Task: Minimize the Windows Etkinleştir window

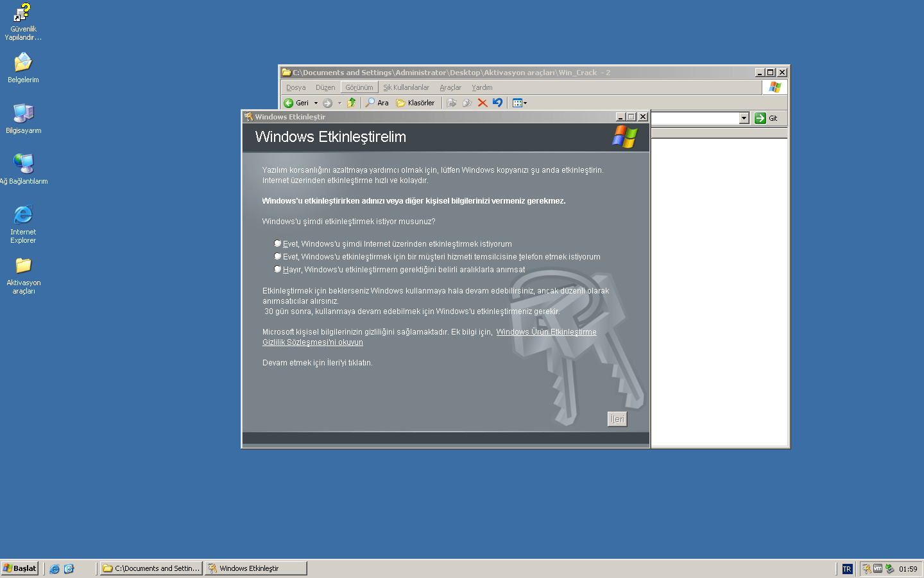Action: (620, 117)
